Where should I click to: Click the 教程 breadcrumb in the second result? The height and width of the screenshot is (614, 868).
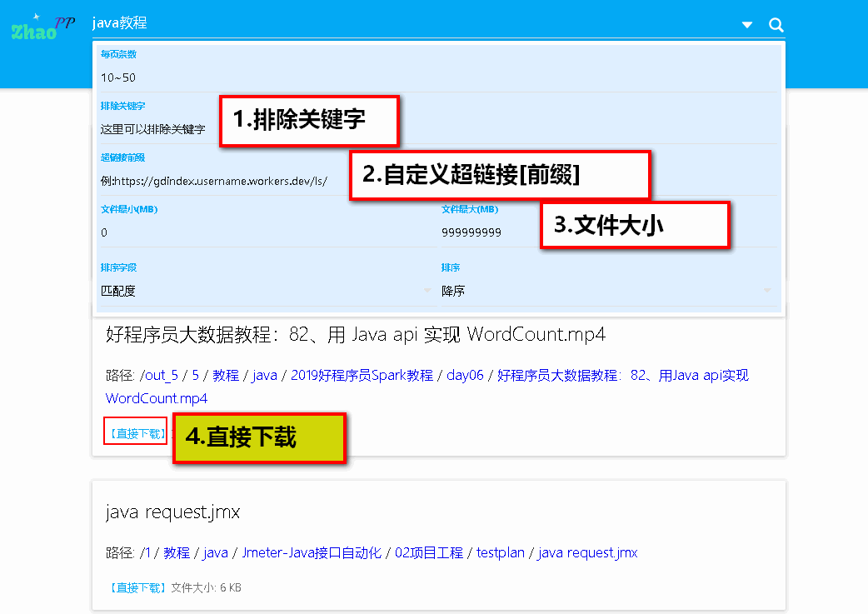click(177, 552)
